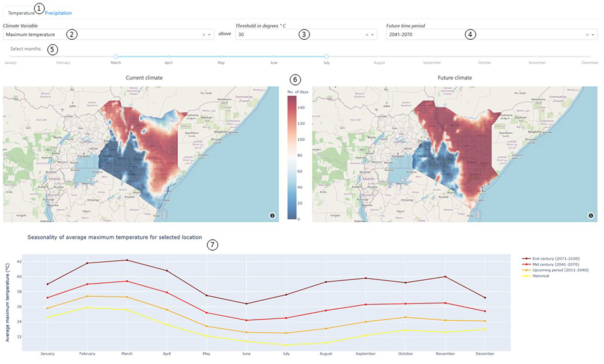Expand the Threshold in degrees dropdown arrow

click(x=372, y=35)
